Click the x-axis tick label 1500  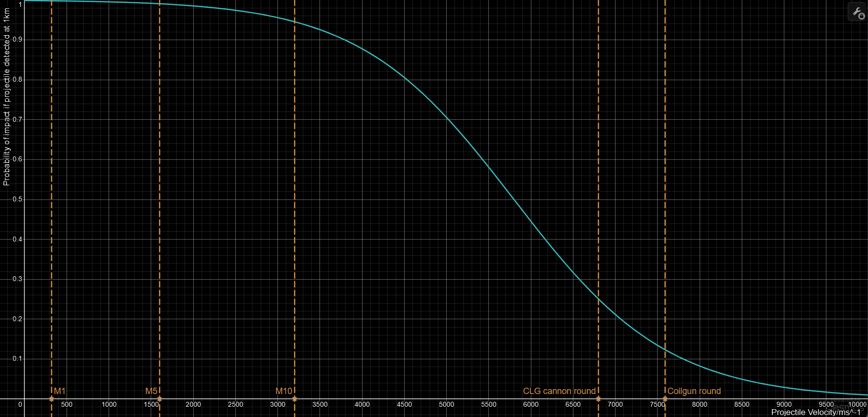(151, 404)
